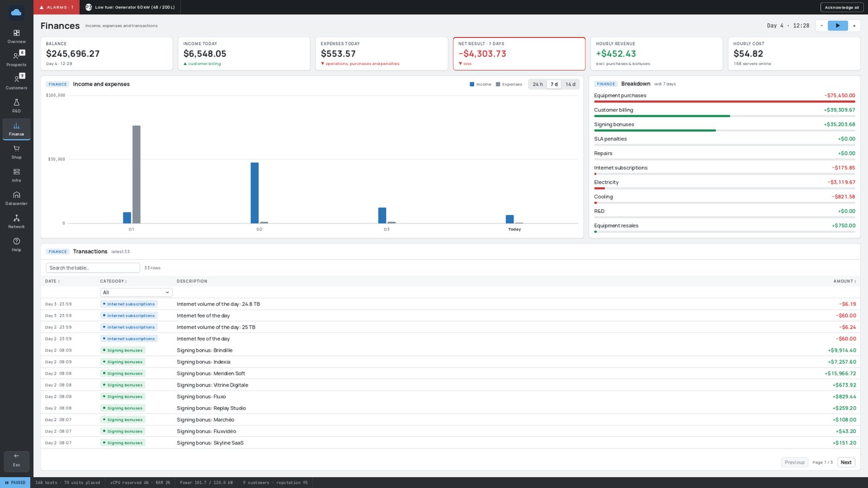The height and width of the screenshot is (488, 868).
Task: Click the Signing bonus: Replay Studio row
Action: [450, 408]
